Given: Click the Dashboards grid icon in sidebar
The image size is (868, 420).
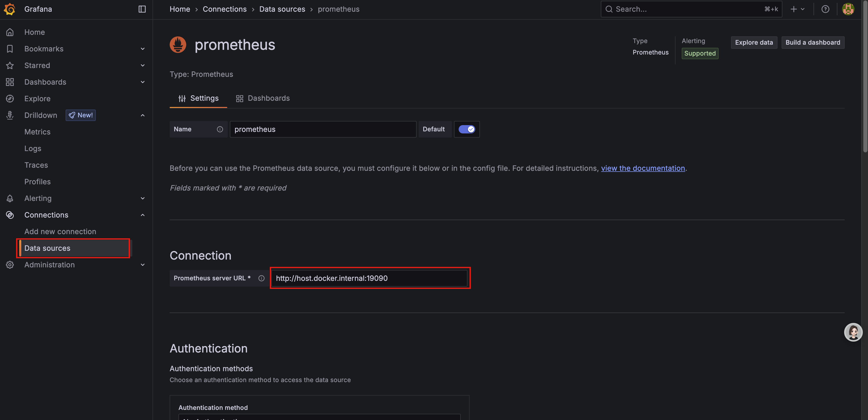Looking at the screenshot, I should [x=10, y=82].
